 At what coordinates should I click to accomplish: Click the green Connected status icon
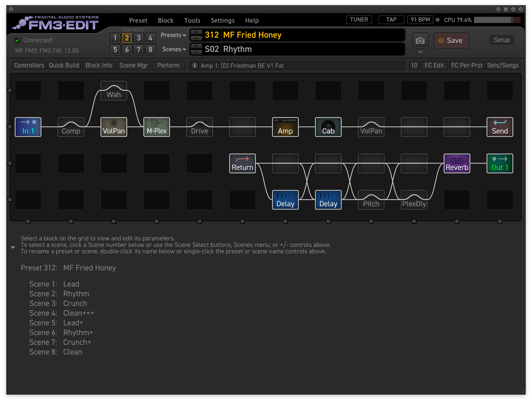point(17,40)
